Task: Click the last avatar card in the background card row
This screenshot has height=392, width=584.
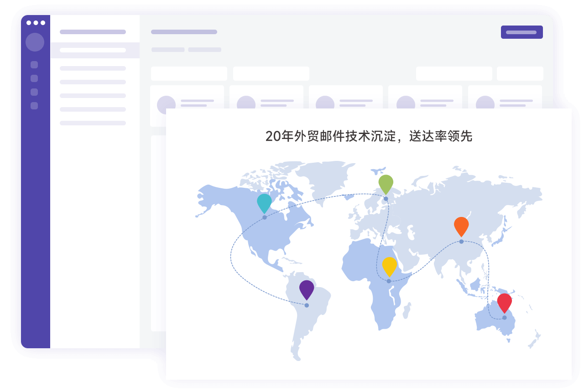Action: pyautogui.click(x=505, y=98)
